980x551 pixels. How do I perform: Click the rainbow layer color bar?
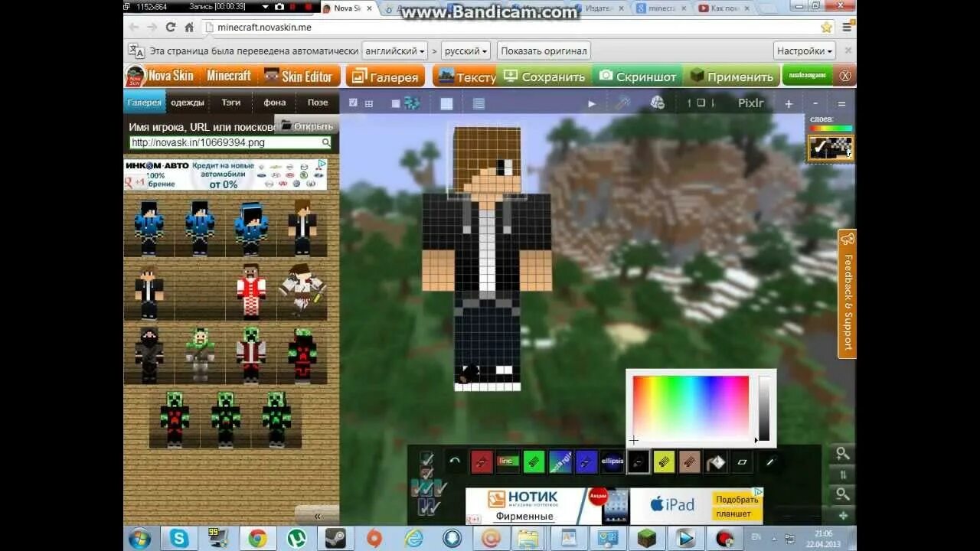click(x=831, y=129)
